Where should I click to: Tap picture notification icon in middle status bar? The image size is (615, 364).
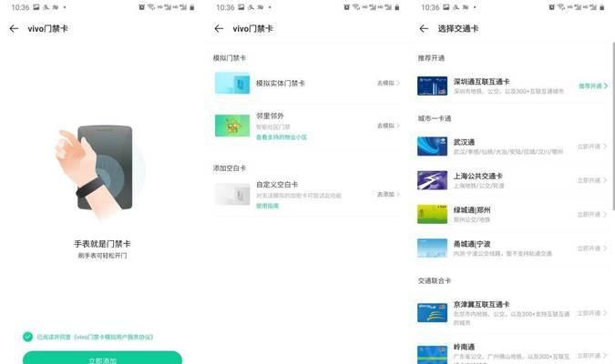tap(241, 7)
